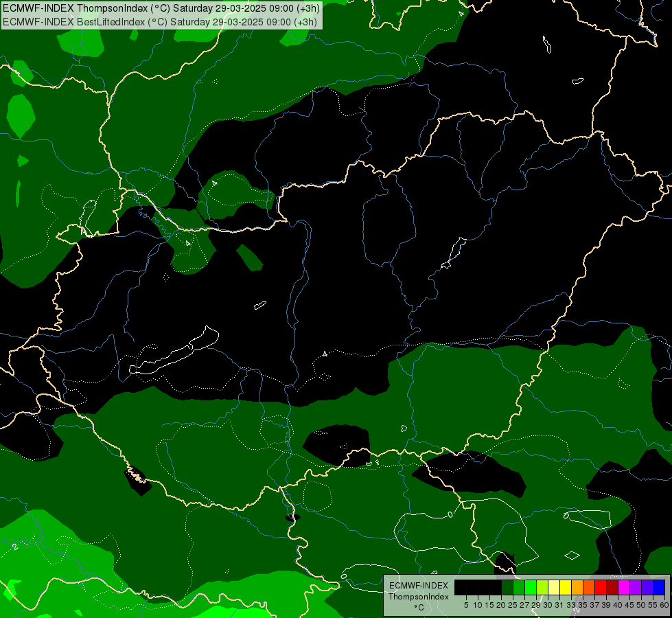Select the medium green 25–27 legend swatch
Screen dimensions: 672x618
pyautogui.click(x=519, y=587)
